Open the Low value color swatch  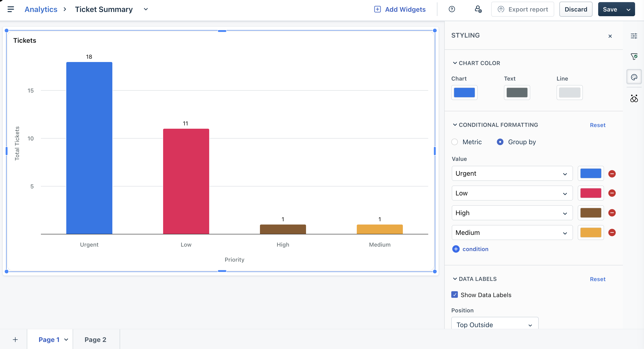coord(590,193)
